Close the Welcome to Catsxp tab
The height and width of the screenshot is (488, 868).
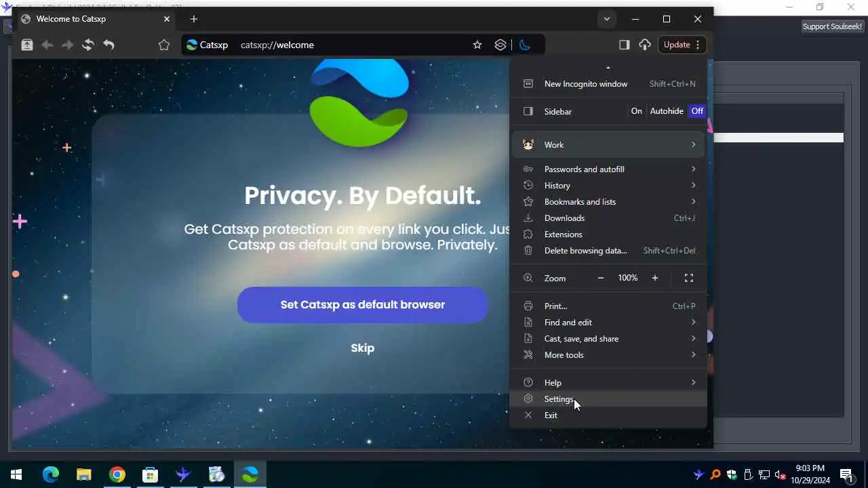(x=167, y=19)
